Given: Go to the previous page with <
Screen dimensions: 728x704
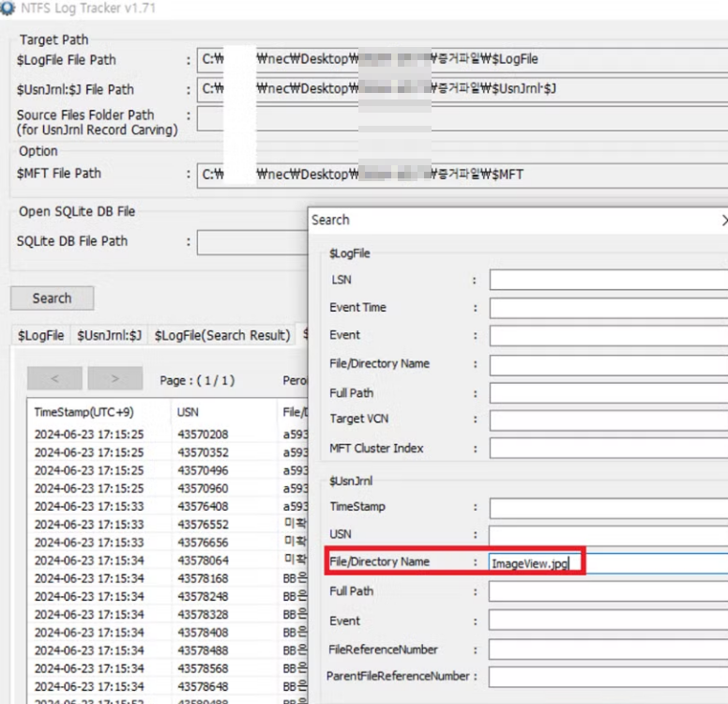Looking at the screenshot, I should click(x=54, y=378).
